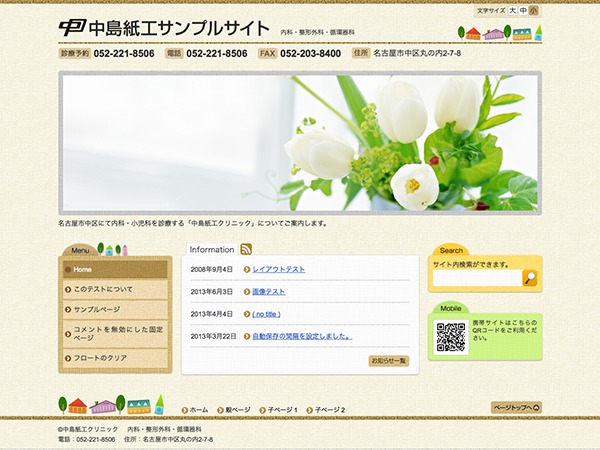Open footer ホーム link
Image resolution: width=600 pixels, height=450 pixels.
click(x=199, y=410)
